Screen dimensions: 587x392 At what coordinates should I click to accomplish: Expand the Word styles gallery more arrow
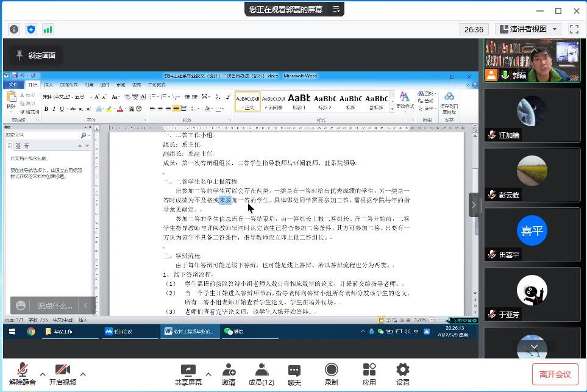pos(393,109)
